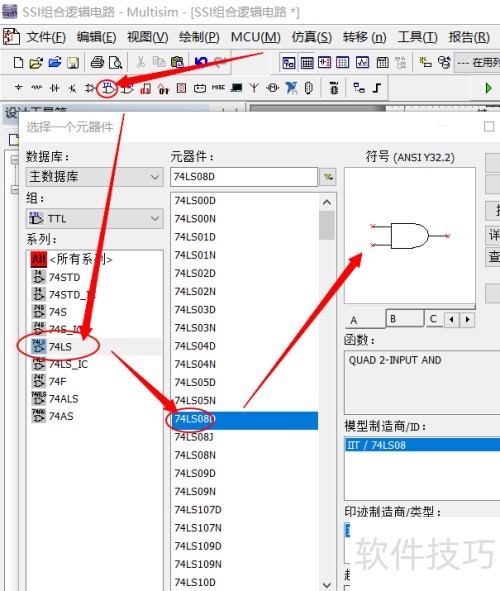Viewport: 500px width, 591px height.
Task: Expand the 数据库 dropdown showing 主数据库
Action: pos(95,177)
